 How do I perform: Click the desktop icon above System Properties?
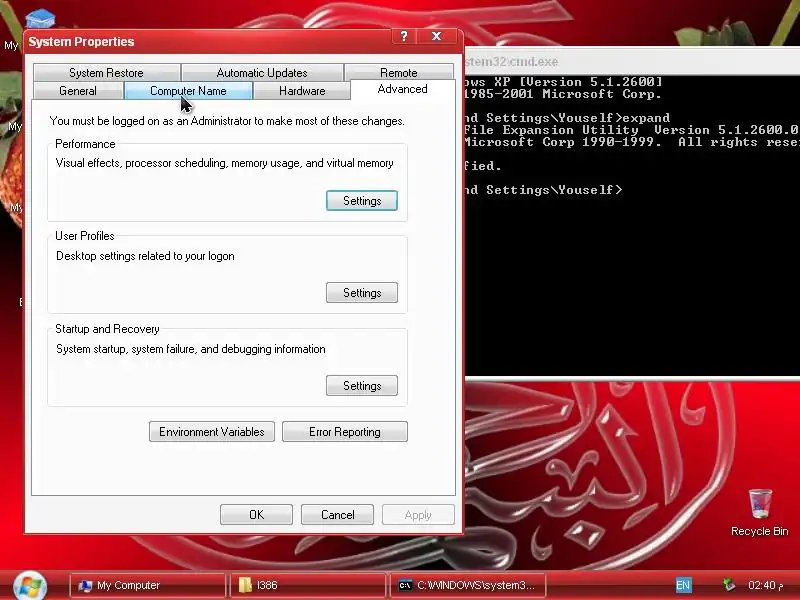click(40, 19)
